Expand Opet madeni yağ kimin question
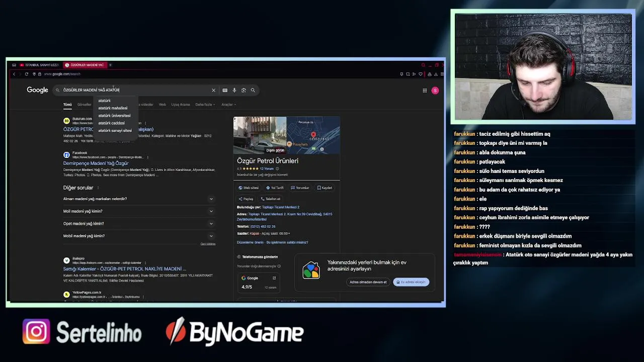 point(139,223)
